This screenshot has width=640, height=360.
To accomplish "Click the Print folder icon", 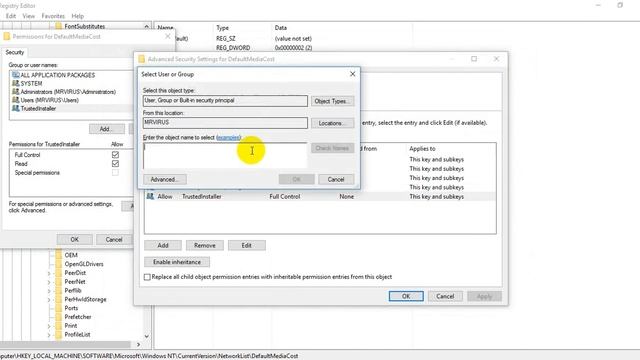I will 58,326.
